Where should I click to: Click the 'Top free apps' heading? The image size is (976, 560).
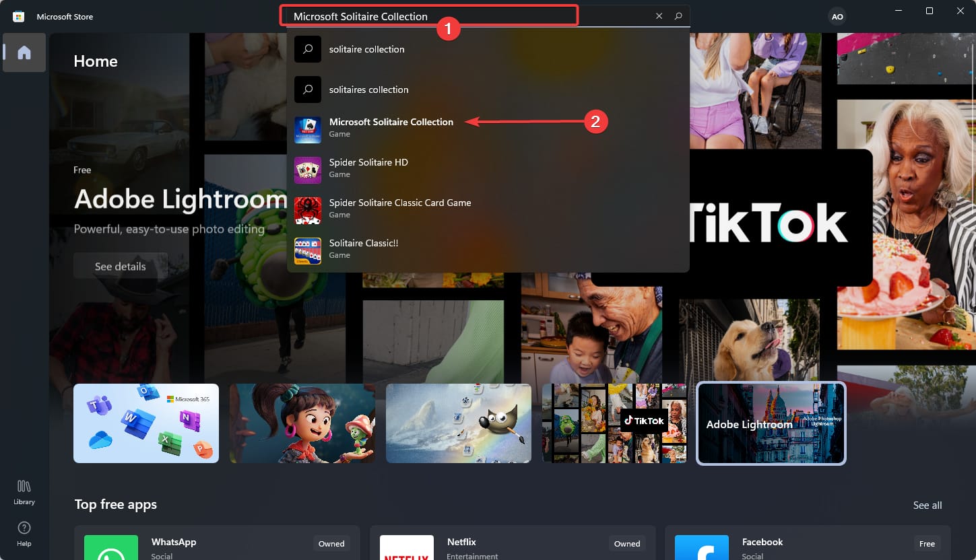[116, 504]
